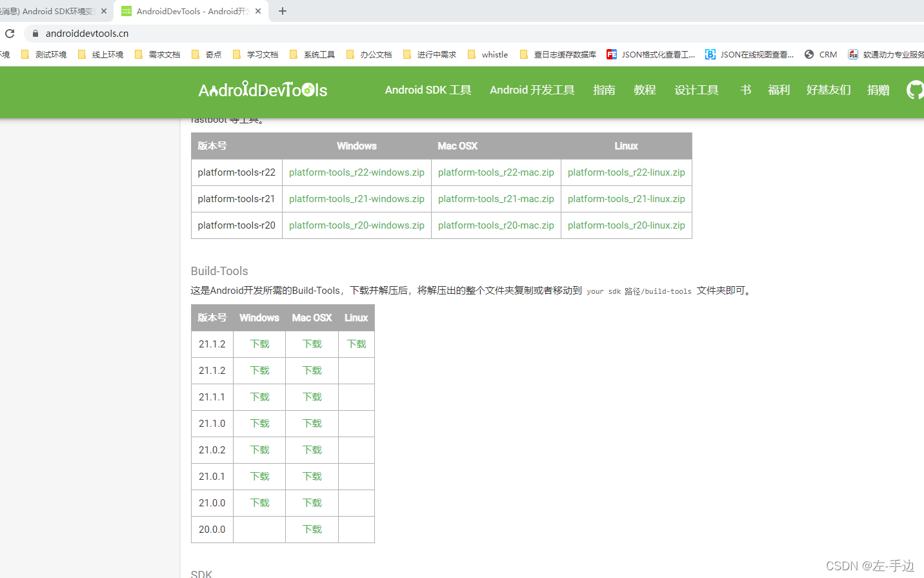Download platform-tools_r22-windows.zip
The height and width of the screenshot is (578, 924).
pyautogui.click(x=357, y=172)
